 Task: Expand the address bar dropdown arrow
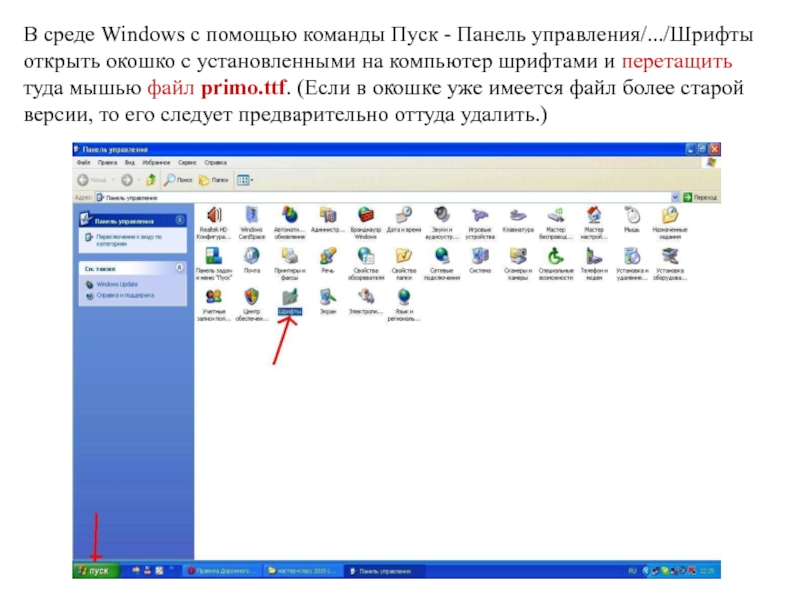pyautogui.click(x=676, y=197)
